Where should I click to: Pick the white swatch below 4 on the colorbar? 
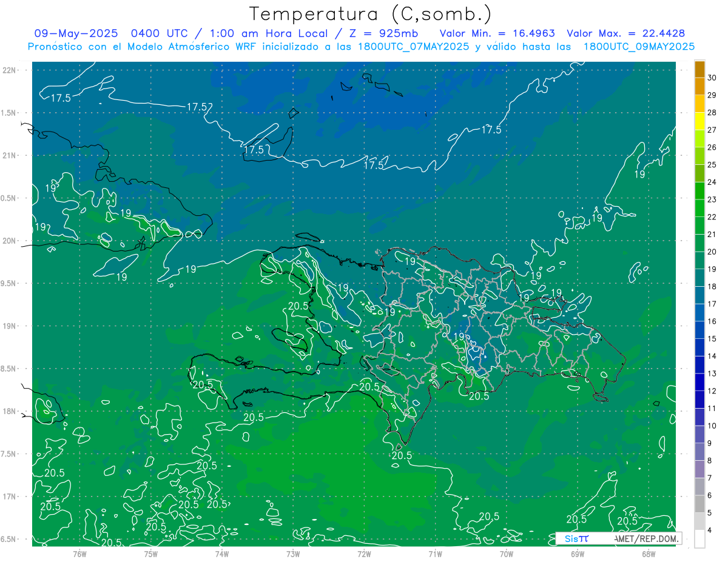(699, 539)
